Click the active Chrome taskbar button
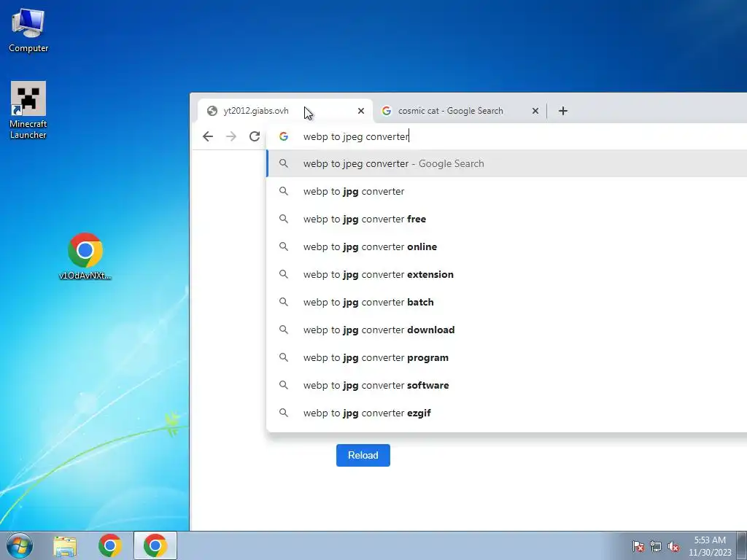 pyautogui.click(x=155, y=545)
